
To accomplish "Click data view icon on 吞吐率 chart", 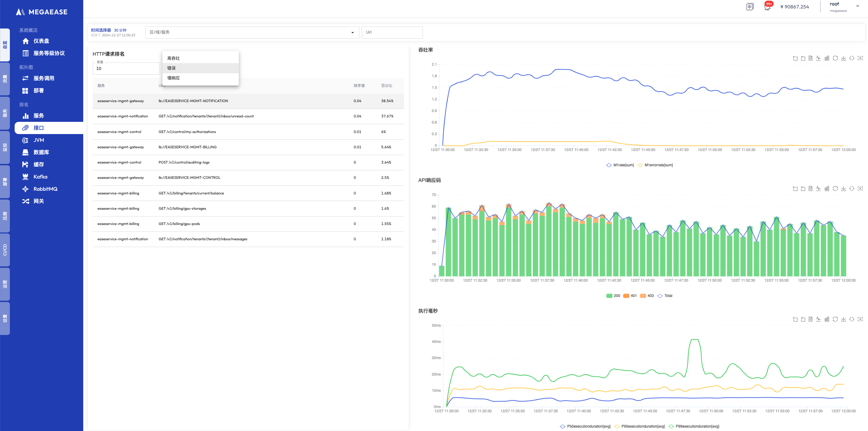I will [810, 58].
